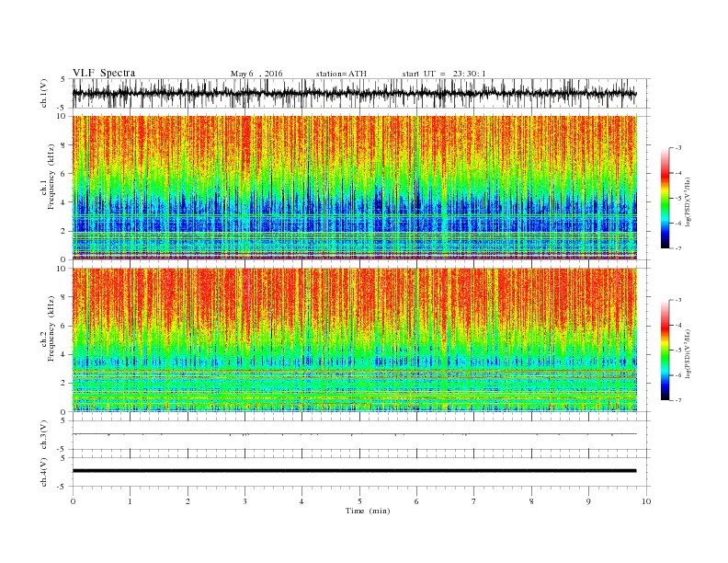Click inside the ch.2 spectrogram panel
This screenshot has height=563, width=728.
[x=354, y=340]
